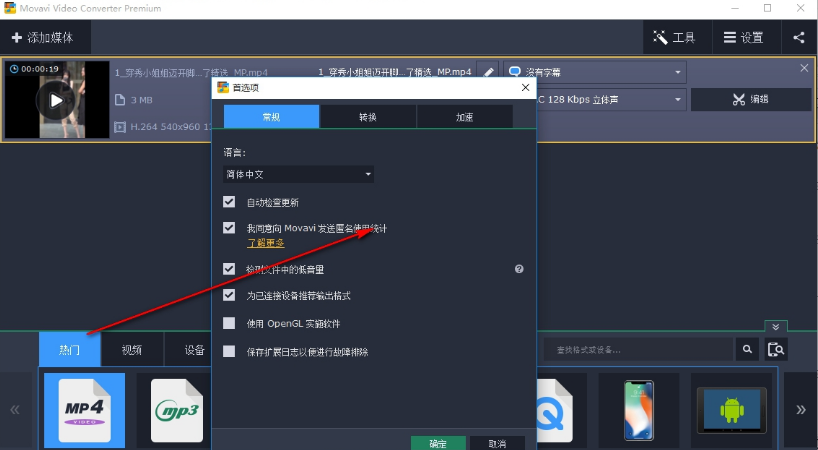Choose the QuickTime Q format icon

(x=555, y=410)
